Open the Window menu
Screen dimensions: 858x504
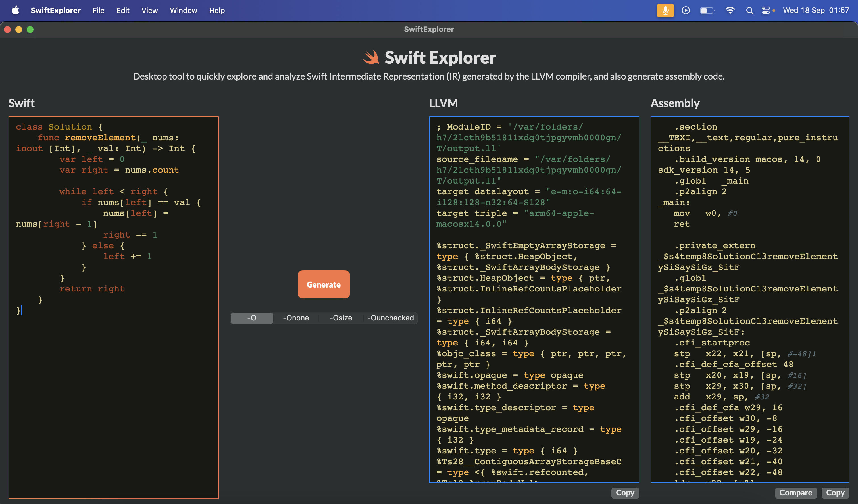(x=183, y=10)
